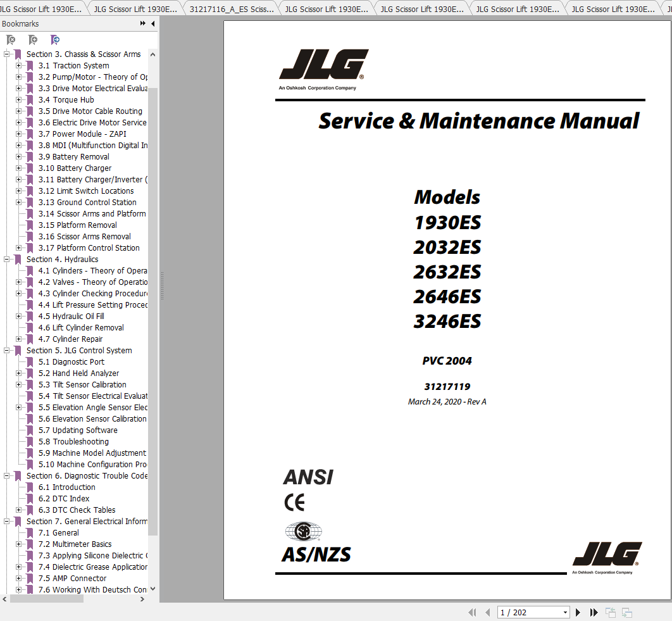Collapse Section 3. Chassis & Scissor Arms

coord(6,54)
